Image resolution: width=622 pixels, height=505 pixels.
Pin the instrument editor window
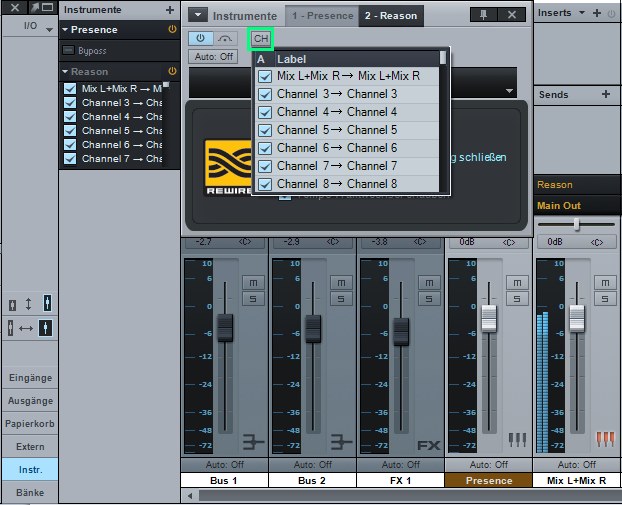coord(484,15)
